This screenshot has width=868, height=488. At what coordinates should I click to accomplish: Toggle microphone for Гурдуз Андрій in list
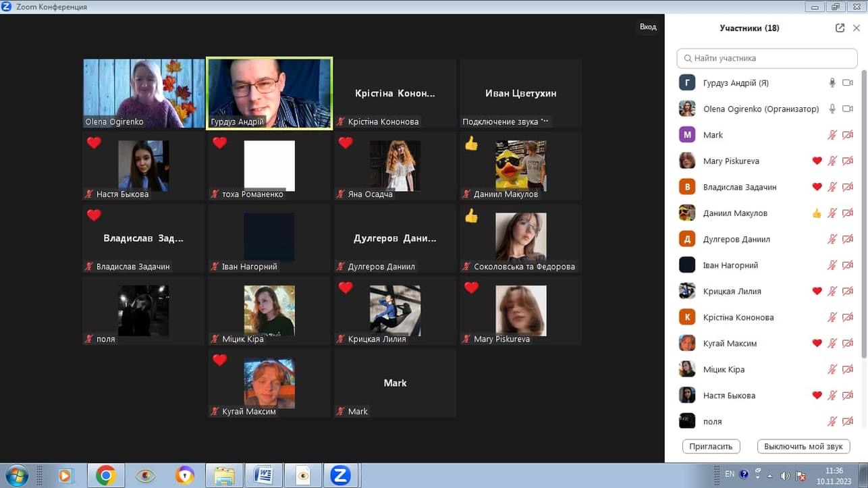click(x=832, y=83)
